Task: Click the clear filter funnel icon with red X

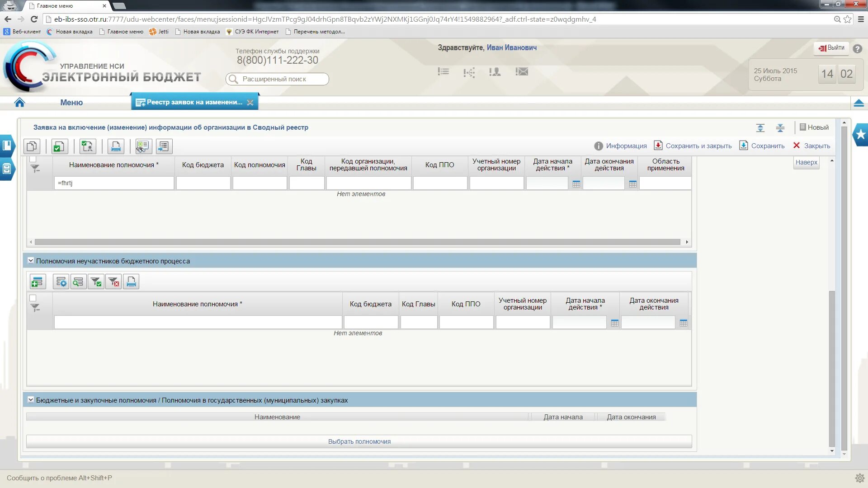Action: (x=113, y=282)
